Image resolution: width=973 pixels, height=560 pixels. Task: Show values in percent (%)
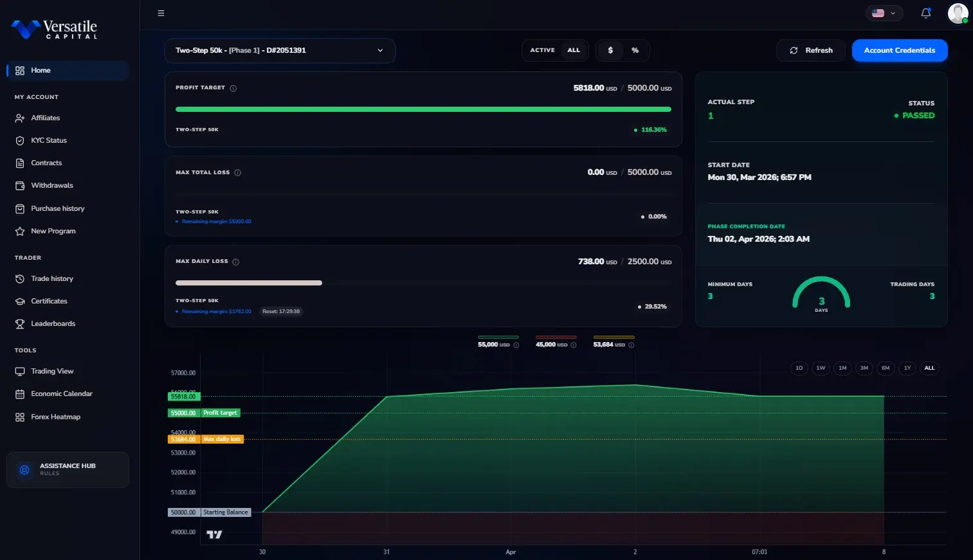[635, 50]
